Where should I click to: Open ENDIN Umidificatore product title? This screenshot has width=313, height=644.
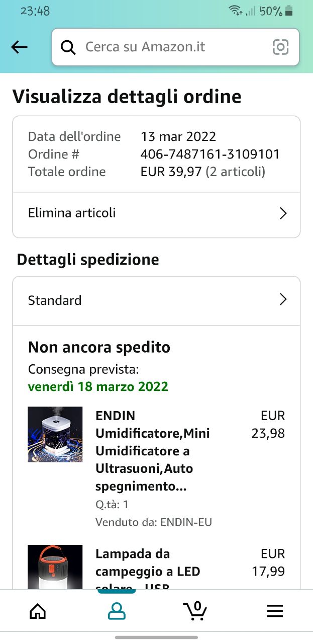[153, 451]
